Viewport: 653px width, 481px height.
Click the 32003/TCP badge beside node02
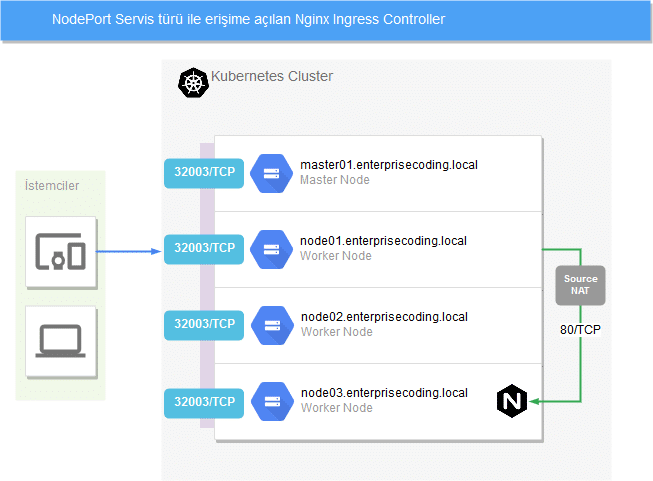tap(204, 325)
